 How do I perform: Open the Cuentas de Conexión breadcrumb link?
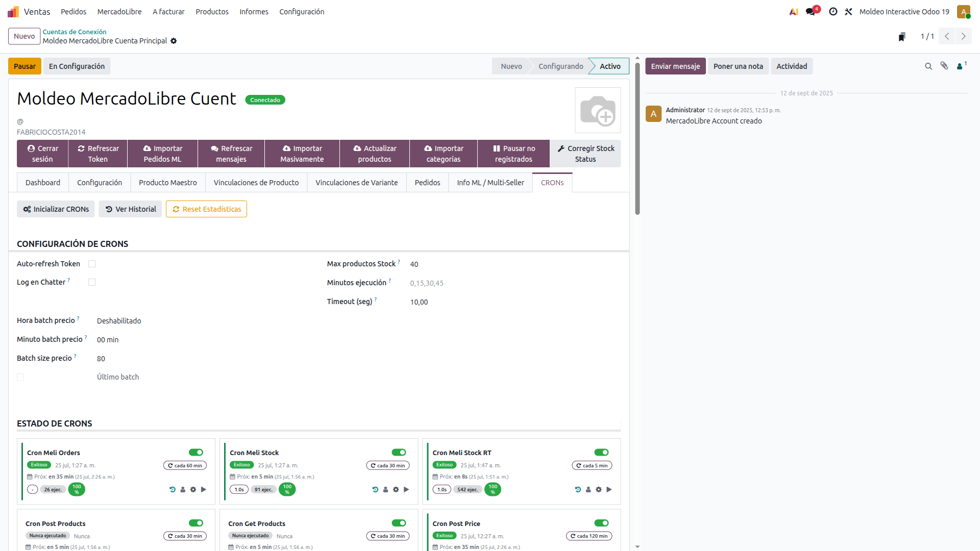(75, 32)
